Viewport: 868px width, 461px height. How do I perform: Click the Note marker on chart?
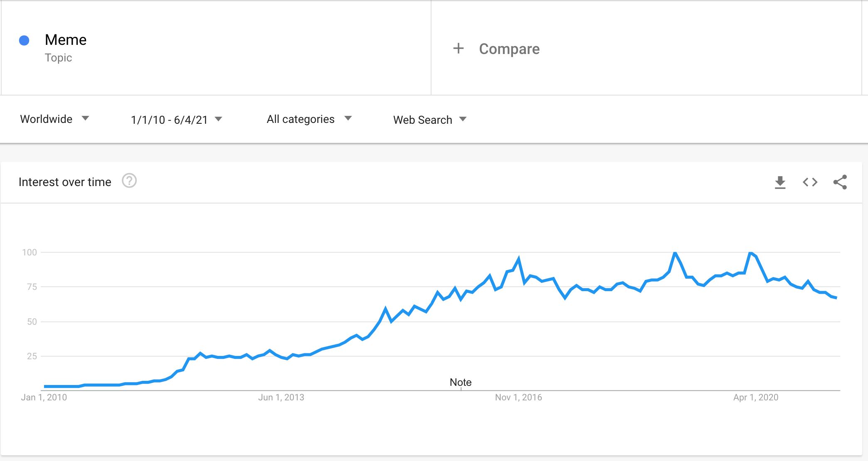click(461, 383)
